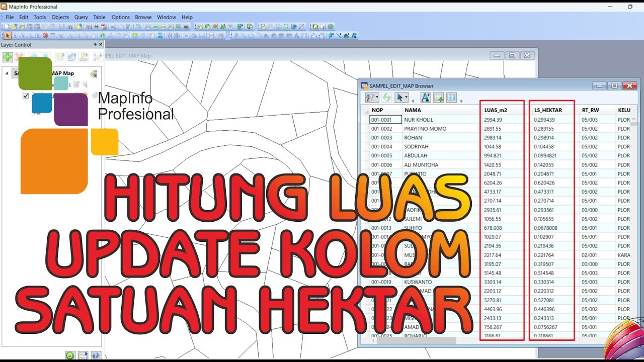Viewport: 644px width, 362px height.
Task: Select the NUR KHOLIL name cell
Action: coord(419,120)
